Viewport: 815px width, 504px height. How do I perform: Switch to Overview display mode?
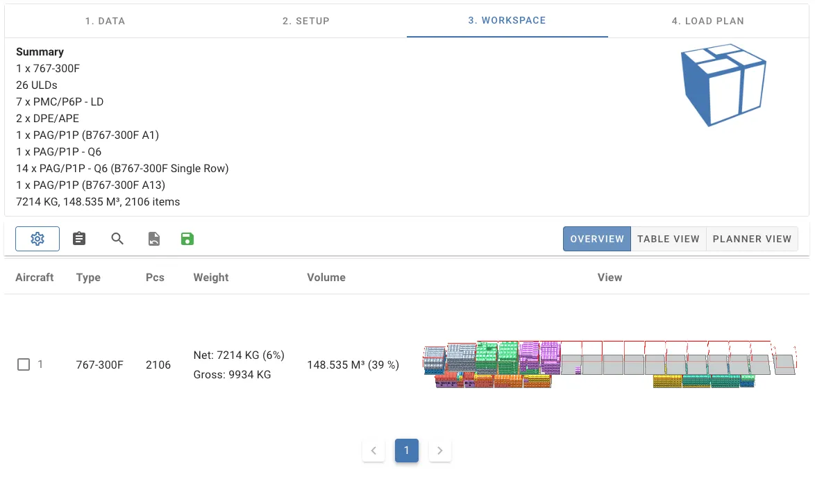(x=596, y=239)
